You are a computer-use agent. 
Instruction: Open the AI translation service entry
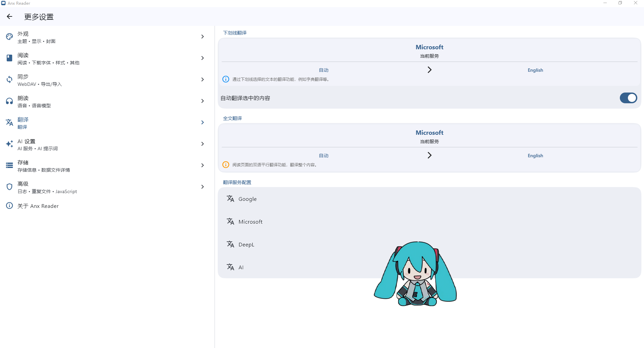[241, 267]
